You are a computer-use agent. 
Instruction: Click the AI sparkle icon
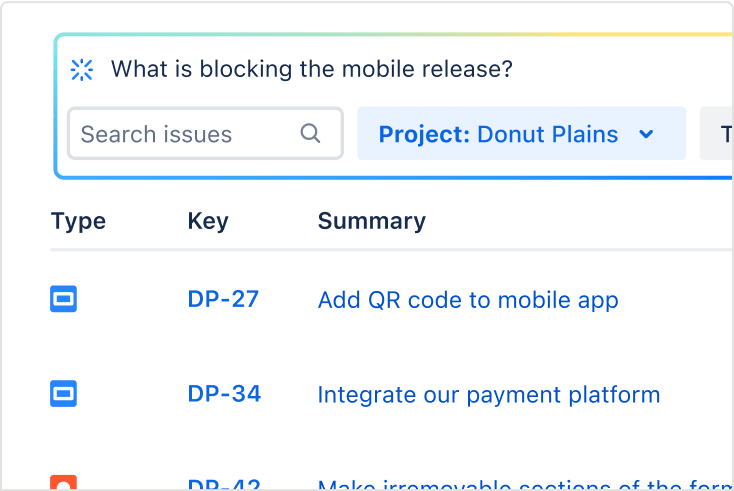click(81, 69)
